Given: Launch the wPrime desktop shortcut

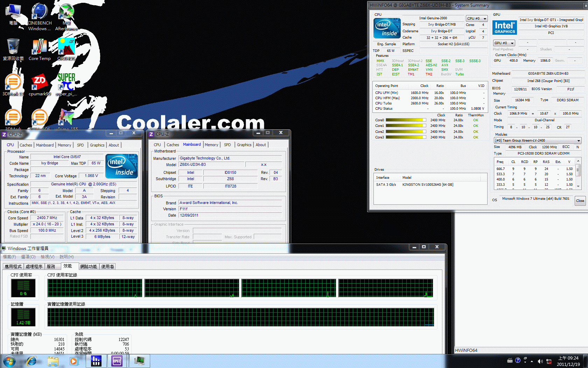Looking at the screenshot, I should 66,119.
